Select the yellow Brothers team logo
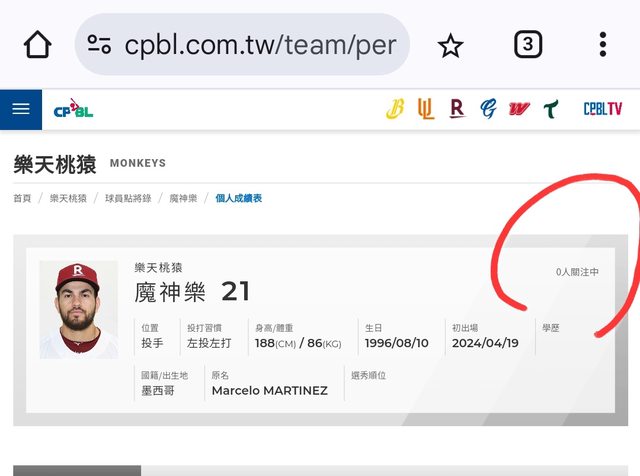The image size is (640, 476). pyautogui.click(x=395, y=109)
